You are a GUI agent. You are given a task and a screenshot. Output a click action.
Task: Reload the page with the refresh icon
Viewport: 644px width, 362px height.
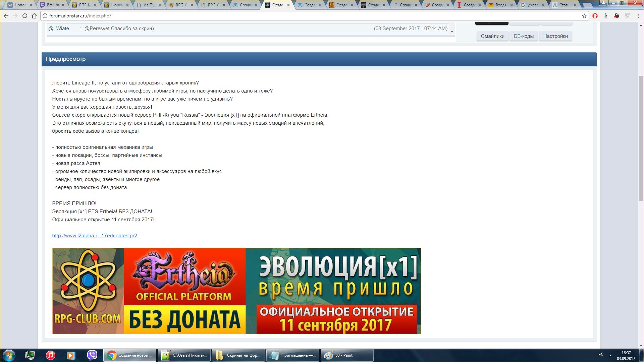(x=24, y=16)
